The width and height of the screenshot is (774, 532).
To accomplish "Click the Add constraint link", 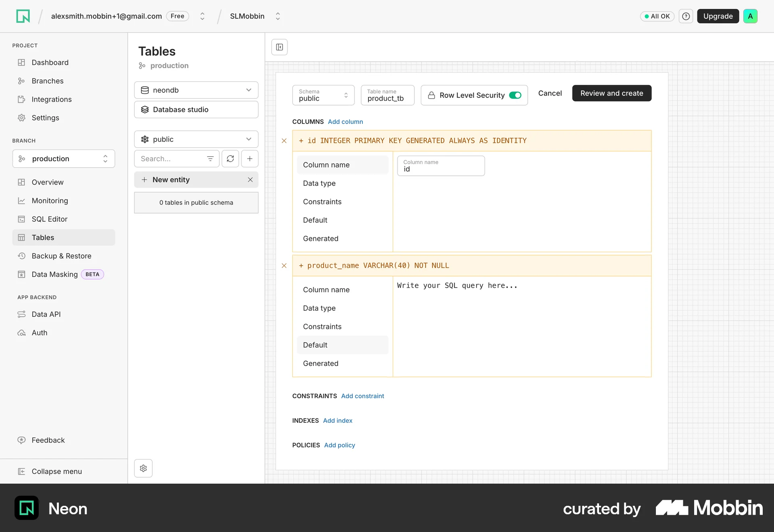I will (362, 396).
